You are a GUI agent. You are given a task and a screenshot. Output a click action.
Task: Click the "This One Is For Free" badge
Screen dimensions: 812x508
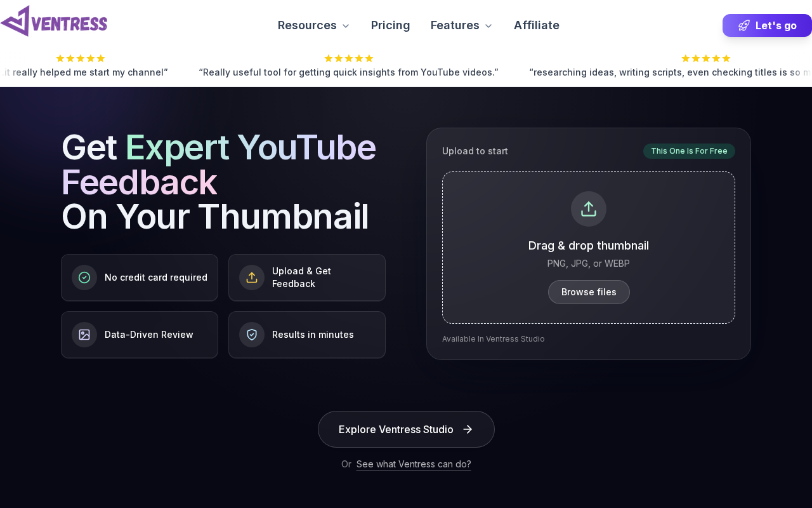point(689,151)
